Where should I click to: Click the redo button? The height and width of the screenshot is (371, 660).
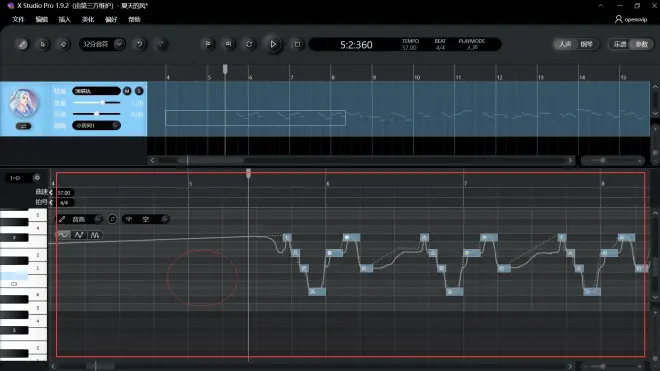click(x=160, y=44)
